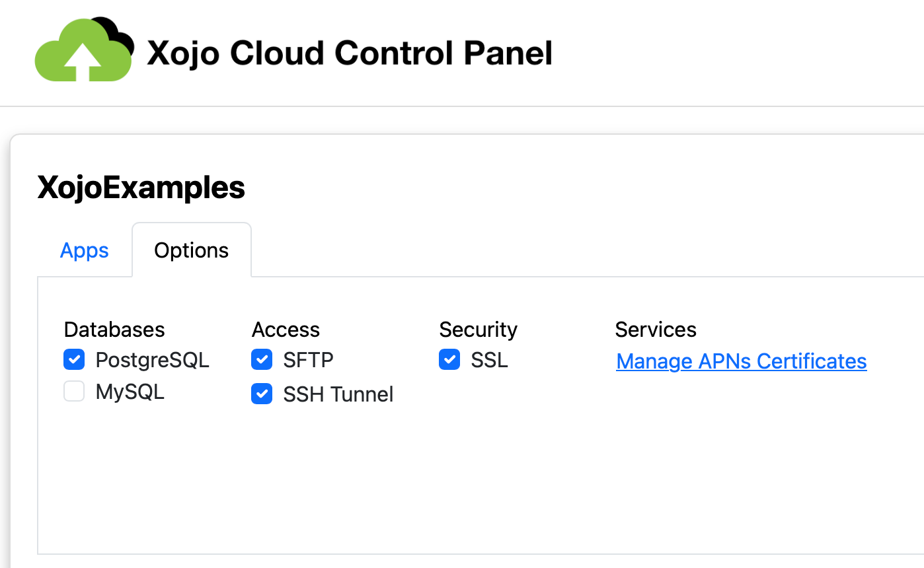The width and height of the screenshot is (924, 568).
Task: Select the Options tab
Action: click(191, 250)
